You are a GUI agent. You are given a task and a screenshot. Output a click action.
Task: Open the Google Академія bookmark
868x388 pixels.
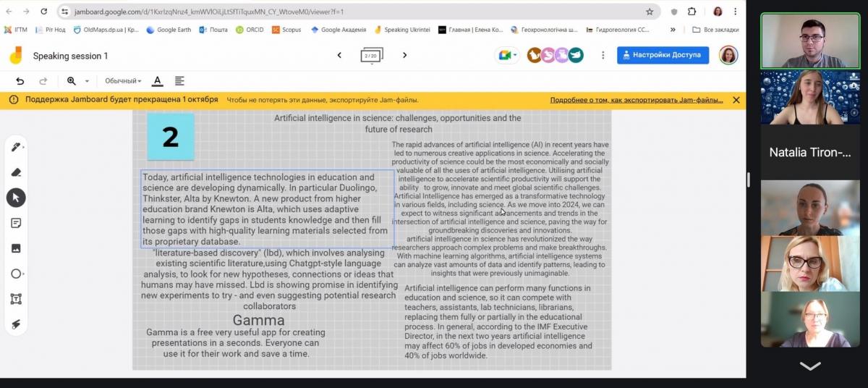coord(339,30)
